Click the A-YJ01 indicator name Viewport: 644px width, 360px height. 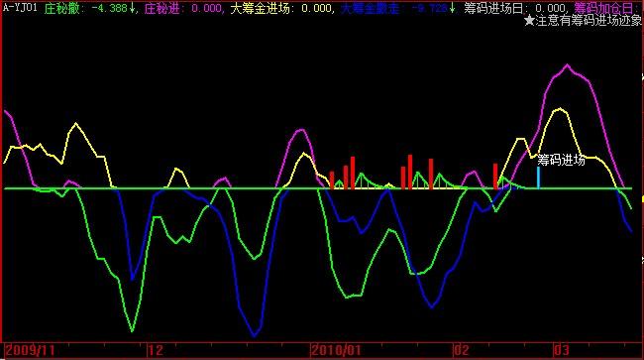click(20, 7)
